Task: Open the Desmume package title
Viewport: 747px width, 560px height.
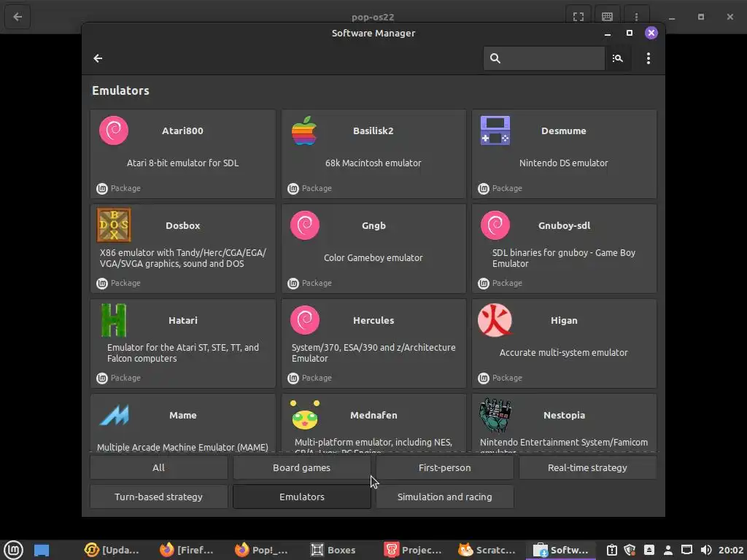Action: click(x=564, y=131)
